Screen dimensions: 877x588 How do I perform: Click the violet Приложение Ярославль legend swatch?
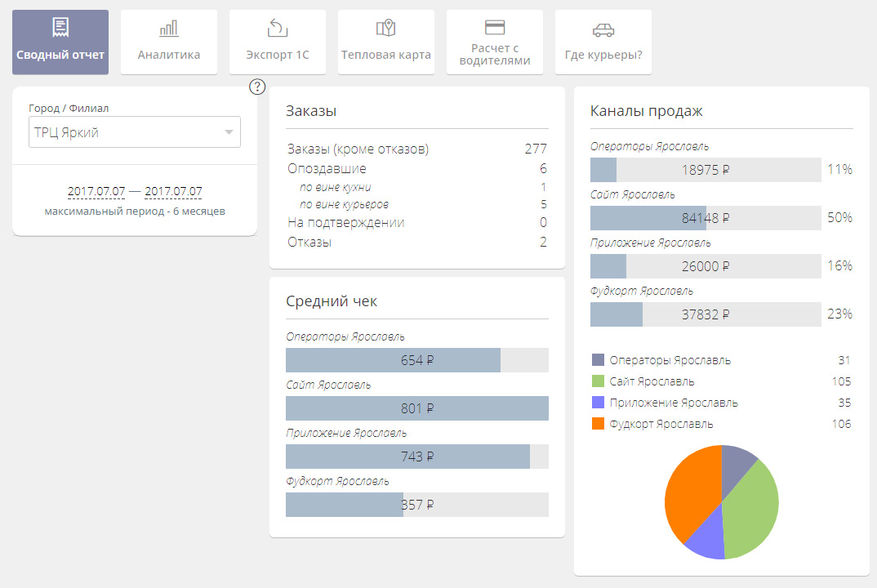pyautogui.click(x=598, y=403)
